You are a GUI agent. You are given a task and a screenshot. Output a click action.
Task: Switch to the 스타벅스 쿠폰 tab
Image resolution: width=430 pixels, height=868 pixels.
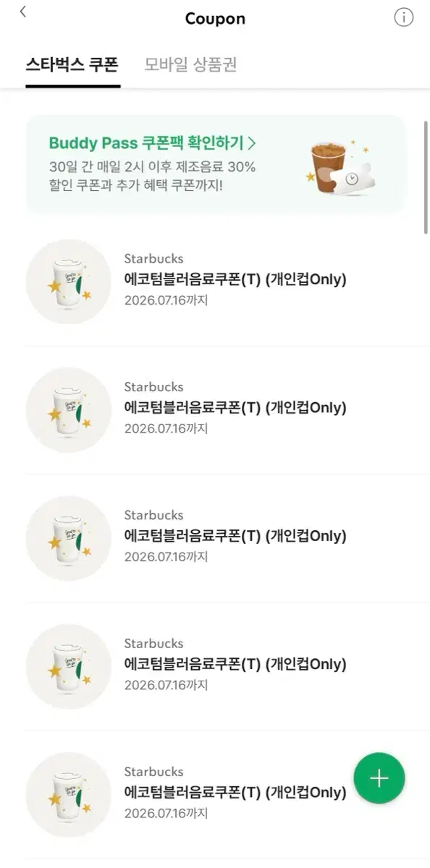pyautogui.click(x=73, y=64)
